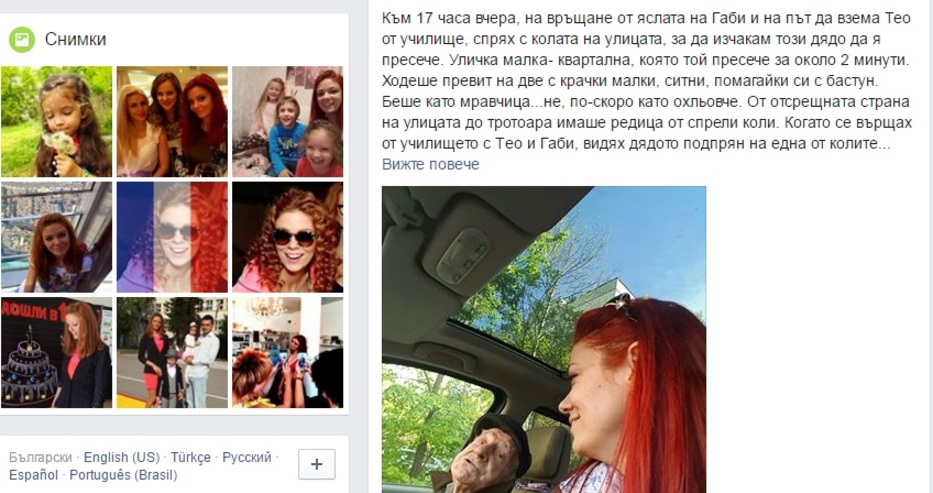Open thumbnail of three women together
Screen dimensions: 933x493
coord(172,121)
